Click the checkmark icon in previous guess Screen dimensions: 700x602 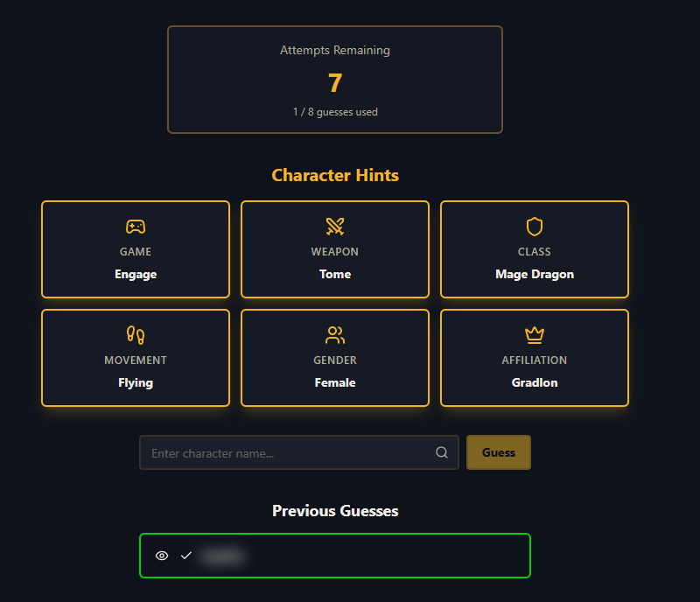point(185,556)
